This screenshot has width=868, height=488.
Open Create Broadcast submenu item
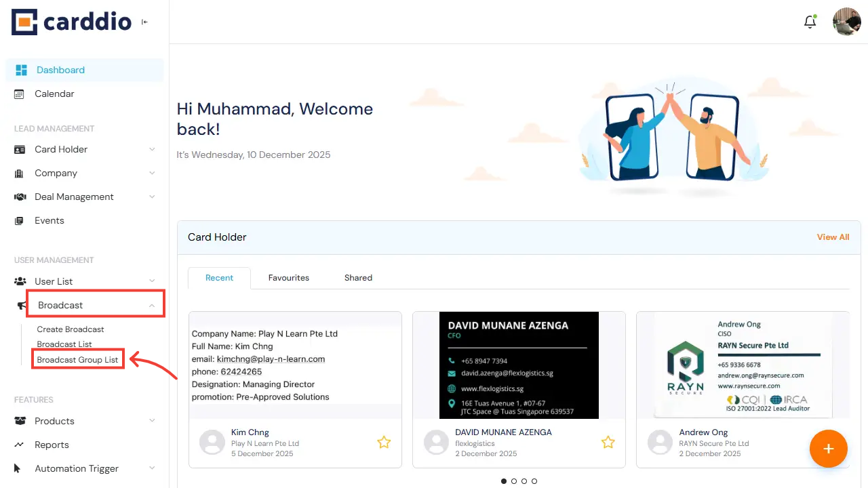(71, 329)
